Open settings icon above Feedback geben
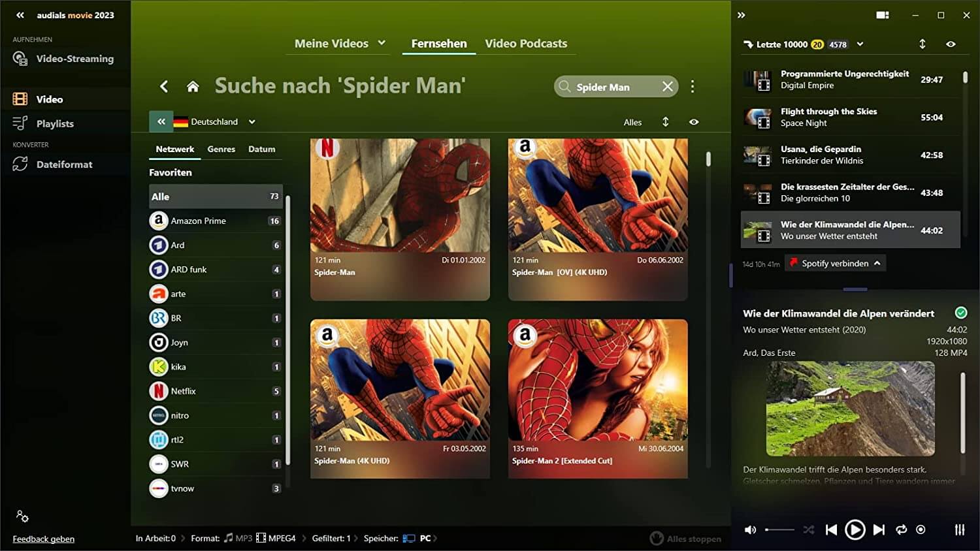980x551 pixels. [22, 516]
